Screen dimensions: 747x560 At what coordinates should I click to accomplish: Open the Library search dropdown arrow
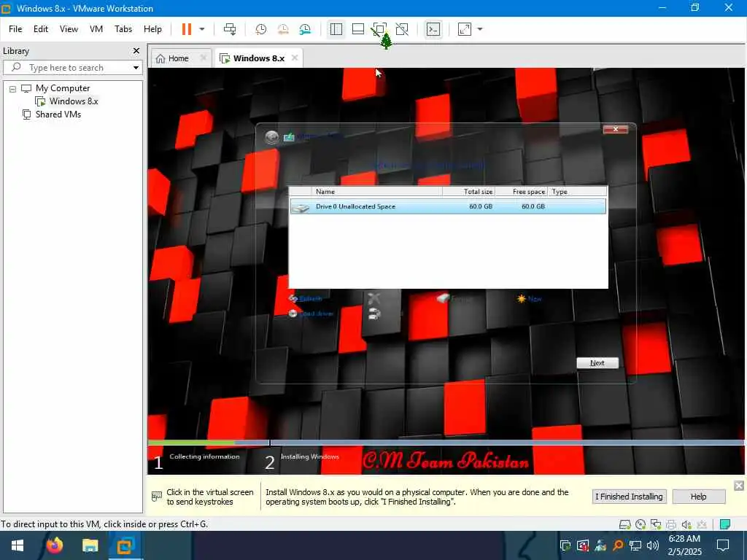click(x=136, y=68)
